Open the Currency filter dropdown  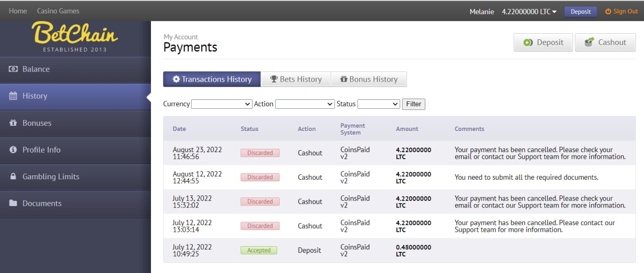tap(221, 104)
